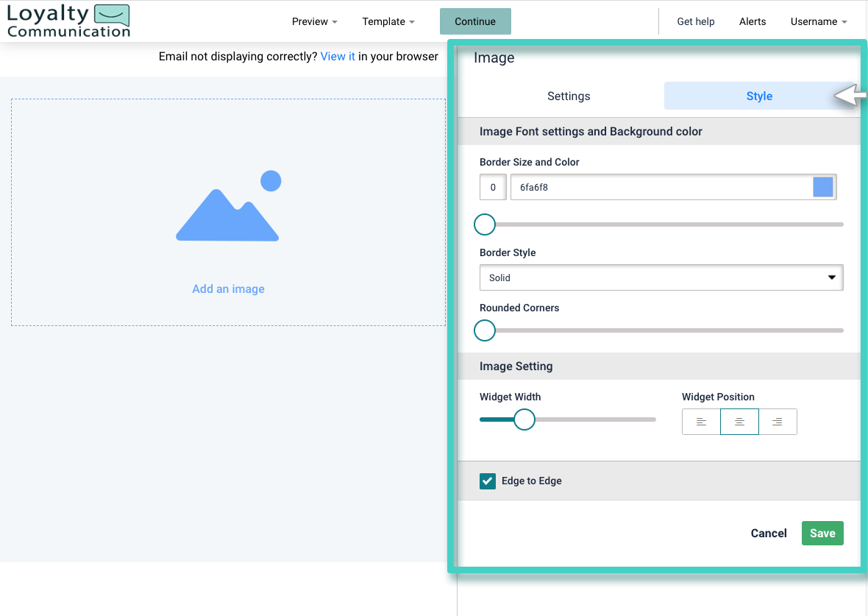Switch to the Settings tab
The width and height of the screenshot is (868, 616).
(x=569, y=96)
